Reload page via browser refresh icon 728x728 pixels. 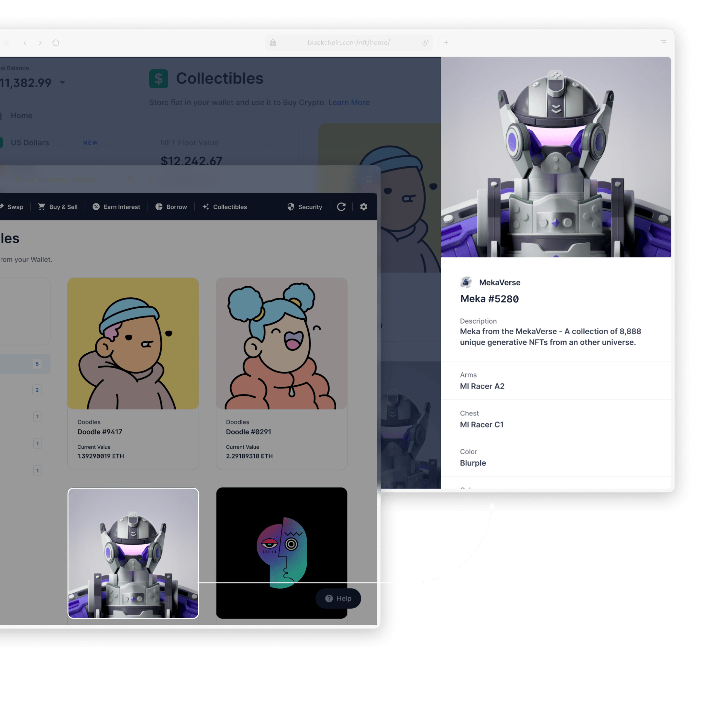pyautogui.click(x=56, y=43)
